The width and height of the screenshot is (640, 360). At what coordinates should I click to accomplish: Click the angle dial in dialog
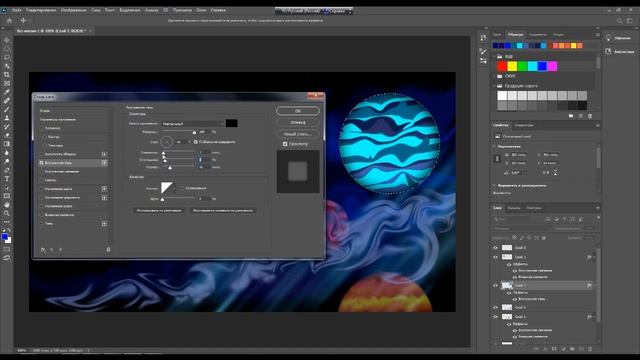pyautogui.click(x=167, y=142)
